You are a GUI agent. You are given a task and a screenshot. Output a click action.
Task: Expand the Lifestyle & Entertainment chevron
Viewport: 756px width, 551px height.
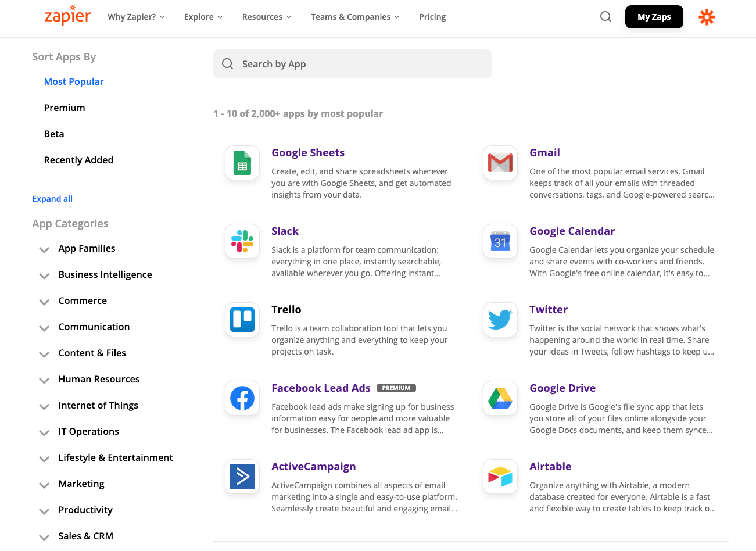click(44, 459)
